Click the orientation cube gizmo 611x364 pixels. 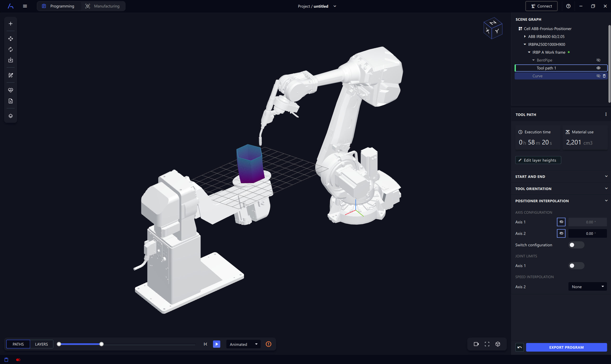(x=493, y=28)
